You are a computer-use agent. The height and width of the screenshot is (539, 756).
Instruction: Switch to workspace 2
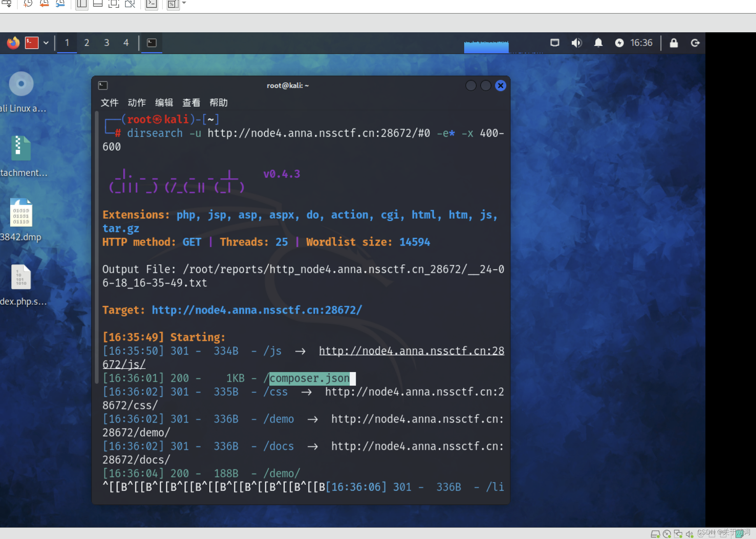[86, 43]
